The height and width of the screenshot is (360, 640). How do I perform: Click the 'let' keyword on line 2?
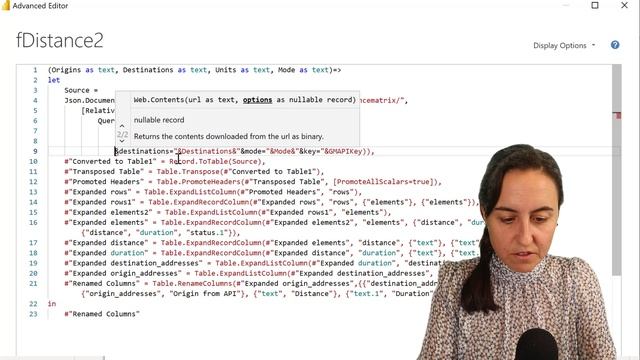(54, 80)
